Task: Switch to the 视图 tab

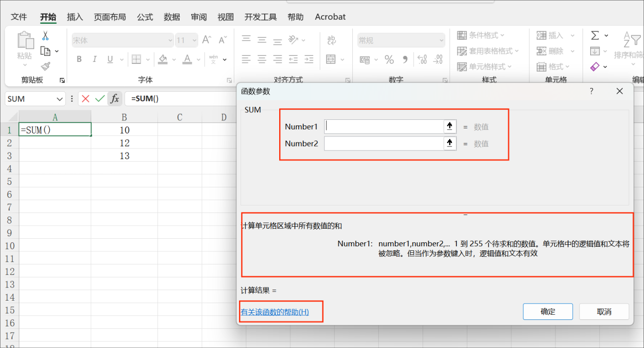Action: pyautogui.click(x=225, y=17)
